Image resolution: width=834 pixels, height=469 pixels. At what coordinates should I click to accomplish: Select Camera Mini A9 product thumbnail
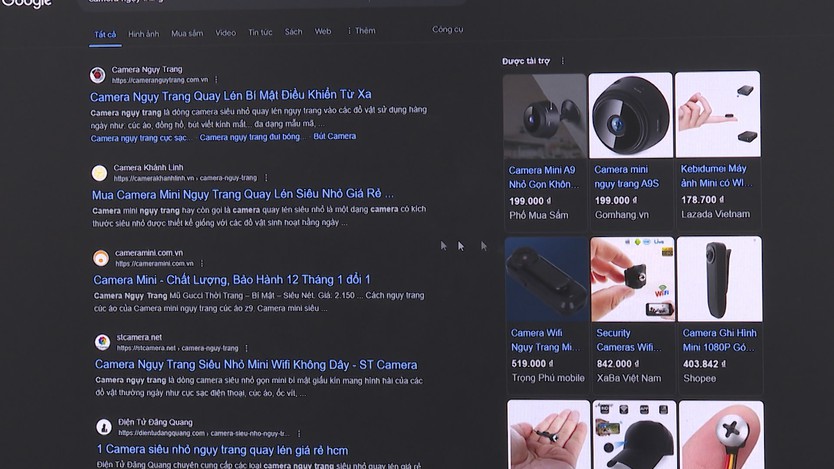click(545, 115)
